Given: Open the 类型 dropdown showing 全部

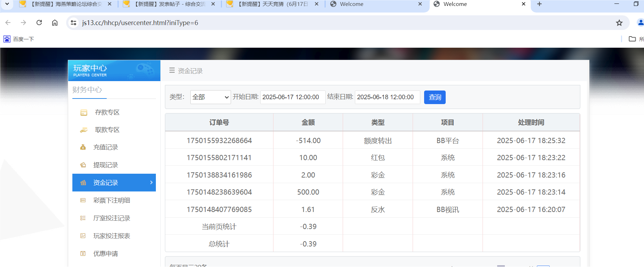Looking at the screenshot, I should pyautogui.click(x=210, y=97).
